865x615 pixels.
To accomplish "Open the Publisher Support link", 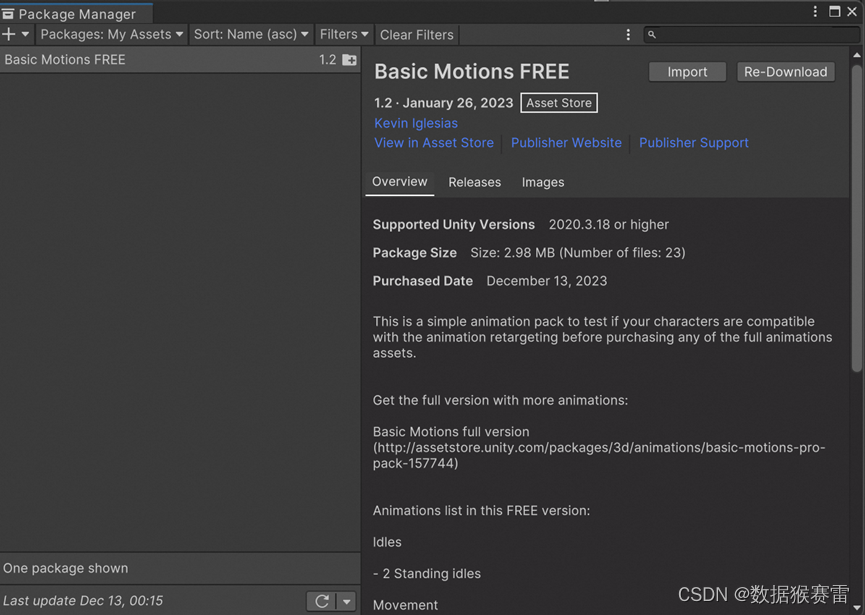I will pos(693,143).
